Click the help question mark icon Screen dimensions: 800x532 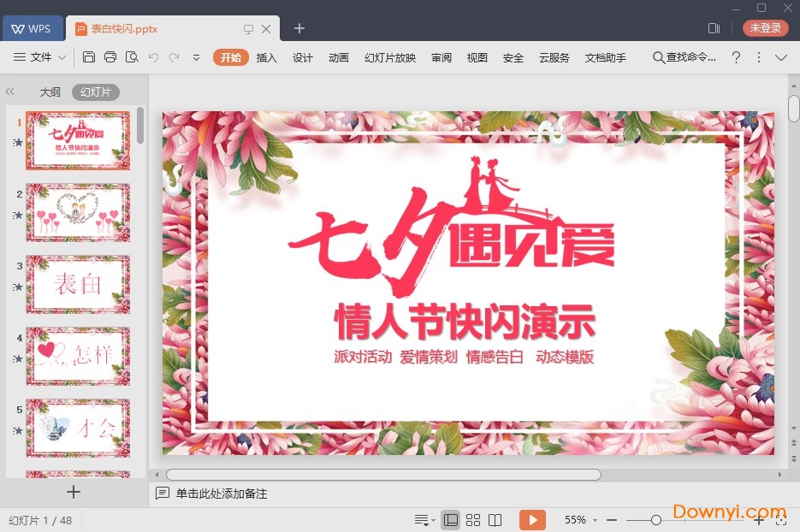point(736,57)
